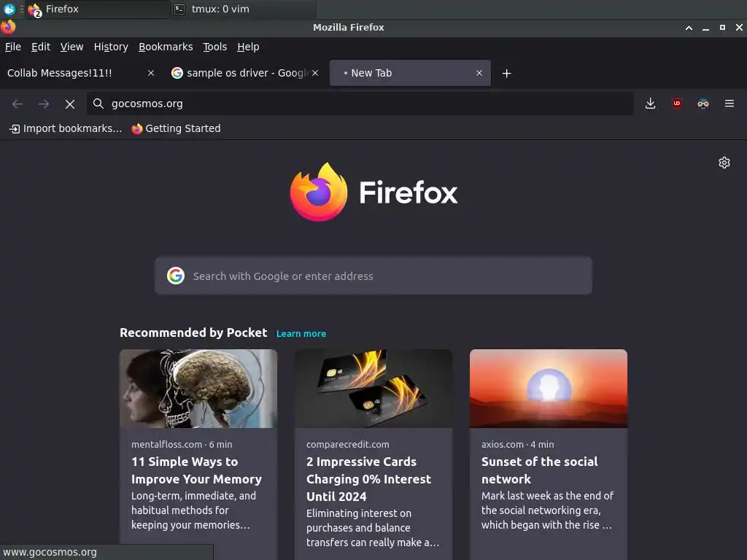
Task: Switch to sample os driver Google tab
Action: click(x=245, y=73)
